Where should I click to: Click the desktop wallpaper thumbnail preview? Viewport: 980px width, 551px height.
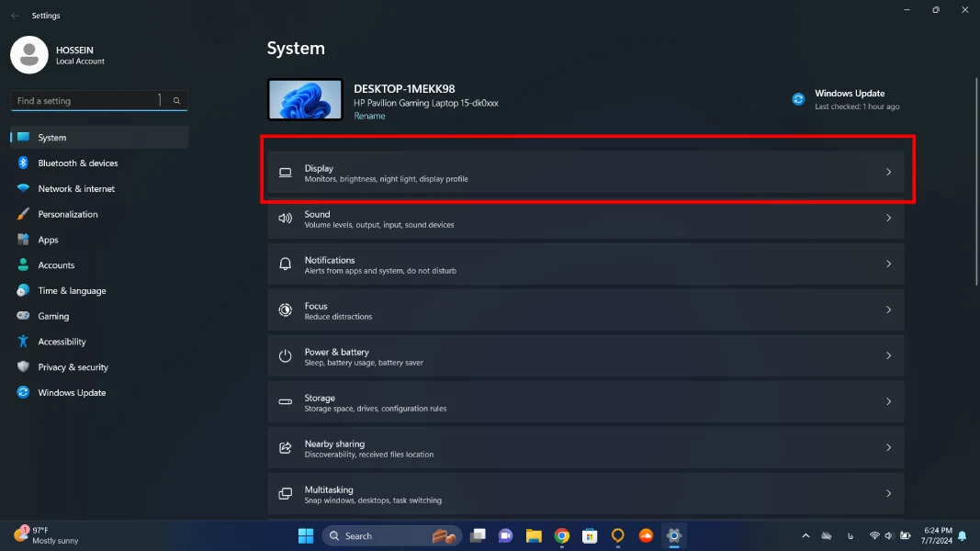point(305,99)
